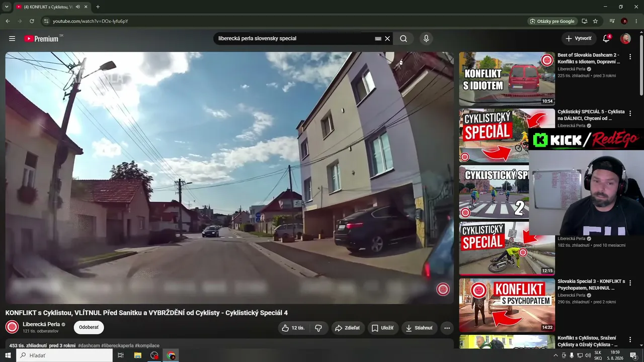Viewport: 644px width, 362px height.
Task: Open YouTube notifications bell
Action: [x=606, y=39]
